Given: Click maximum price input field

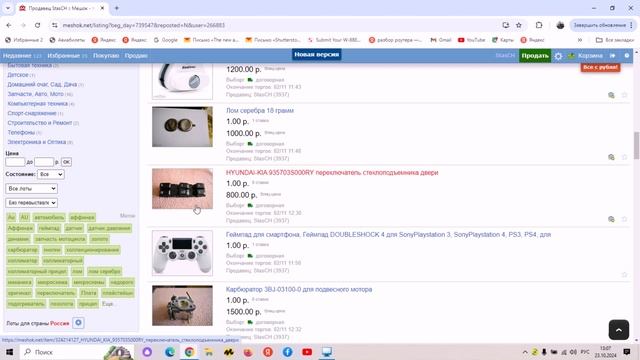Looking at the screenshot, I should tap(44, 162).
